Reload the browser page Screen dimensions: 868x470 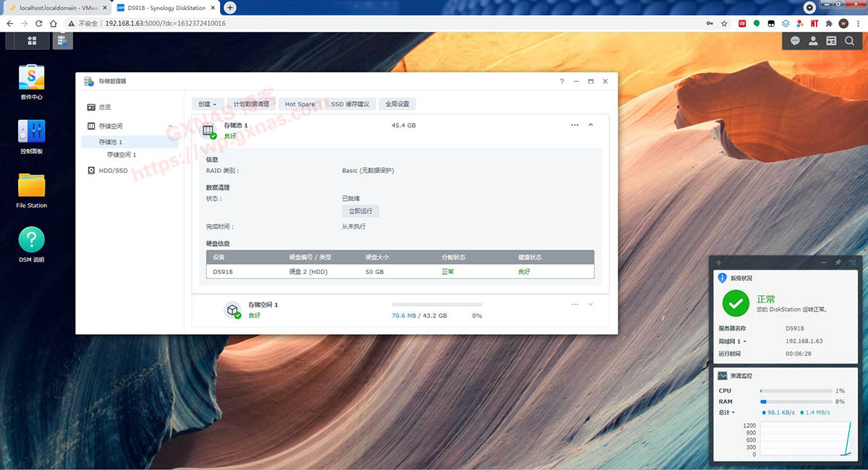[x=38, y=23]
